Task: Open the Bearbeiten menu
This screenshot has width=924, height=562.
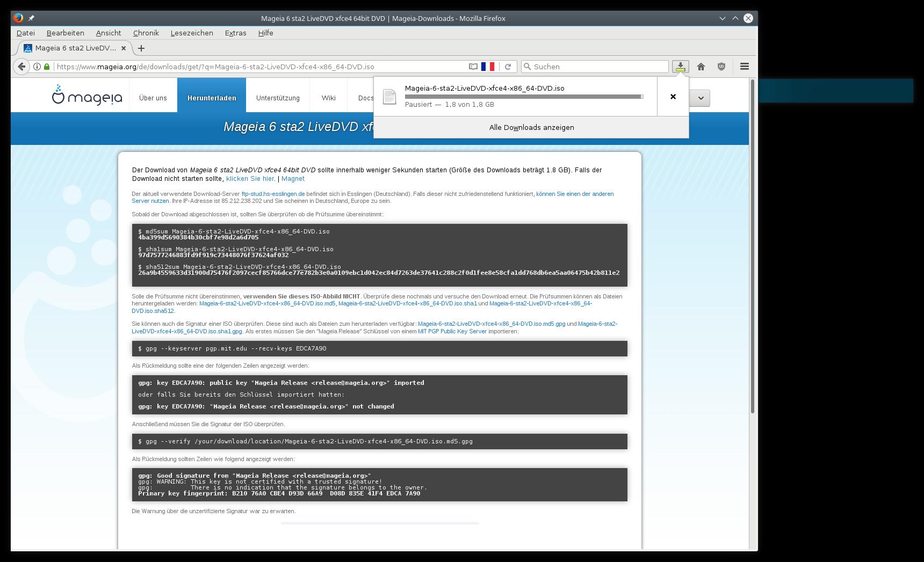Action: coord(66,33)
